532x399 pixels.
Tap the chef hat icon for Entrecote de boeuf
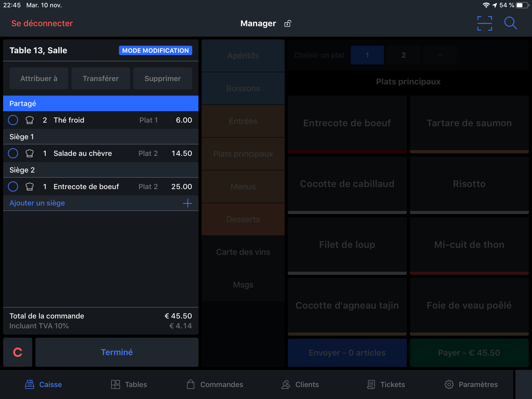tap(30, 187)
